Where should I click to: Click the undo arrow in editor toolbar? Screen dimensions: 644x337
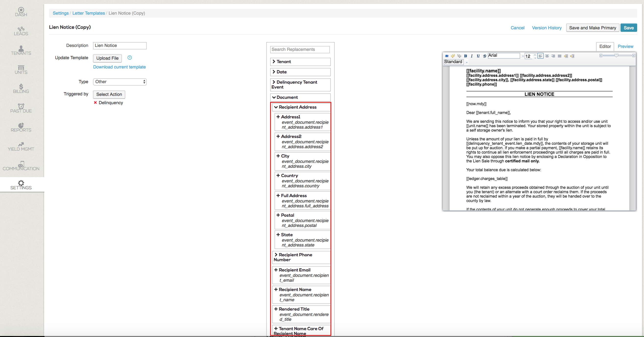tap(453, 56)
